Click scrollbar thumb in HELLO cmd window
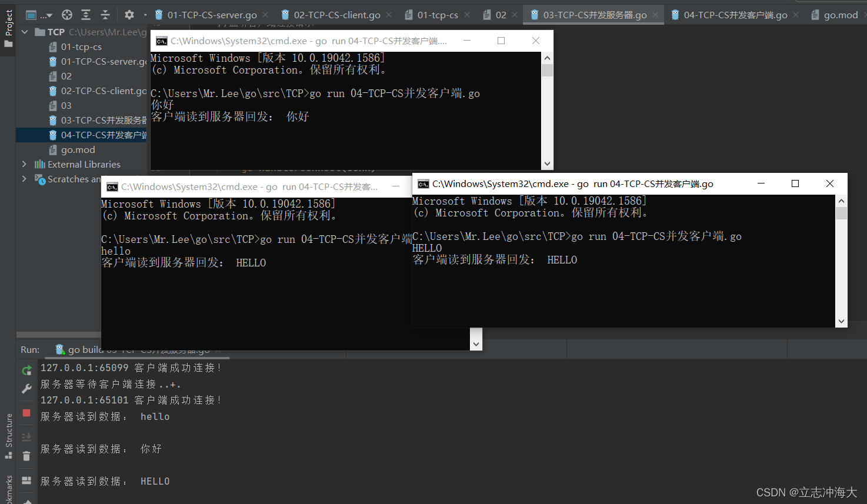Viewport: 867px width, 504px height. (841, 213)
